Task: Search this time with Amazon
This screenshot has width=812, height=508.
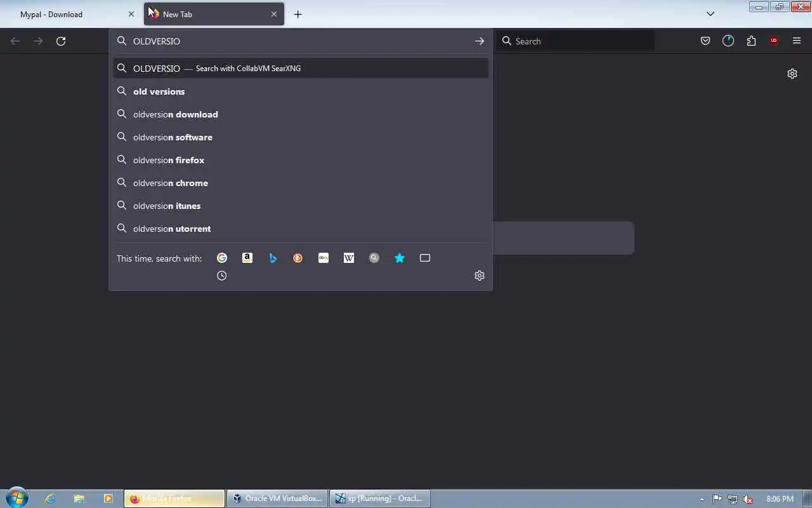Action: pyautogui.click(x=247, y=258)
